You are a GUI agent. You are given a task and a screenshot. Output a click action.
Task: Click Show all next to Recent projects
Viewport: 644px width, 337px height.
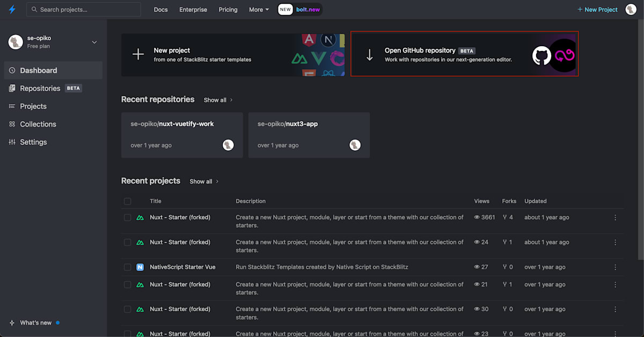[204, 181]
